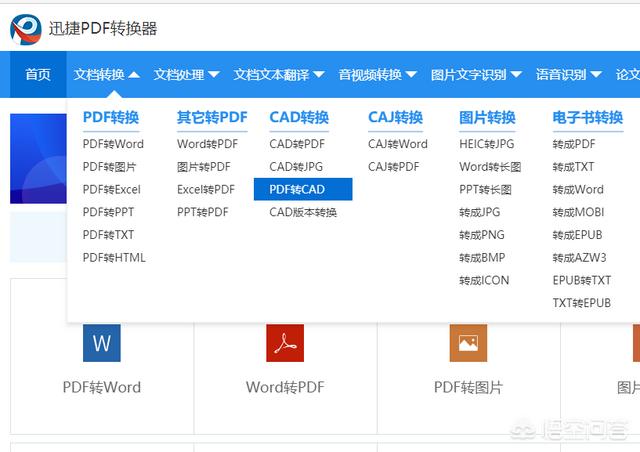Select PDF转HTML menu entry

114,258
